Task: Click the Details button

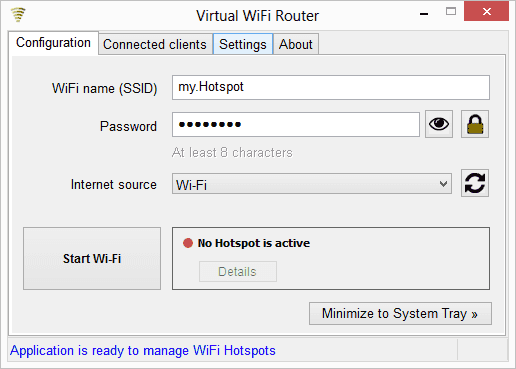Action: [x=238, y=271]
